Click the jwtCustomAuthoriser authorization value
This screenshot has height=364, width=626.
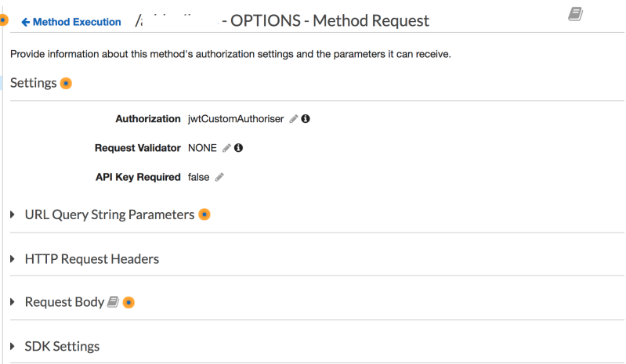pyautogui.click(x=236, y=119)
